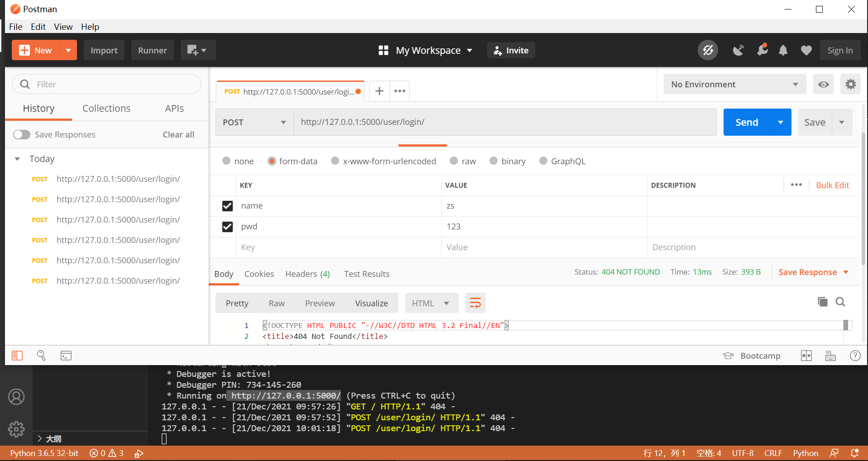Open the Save Response dropdown
The height and width of the screenshot is (461, 868).
(814, 272)
